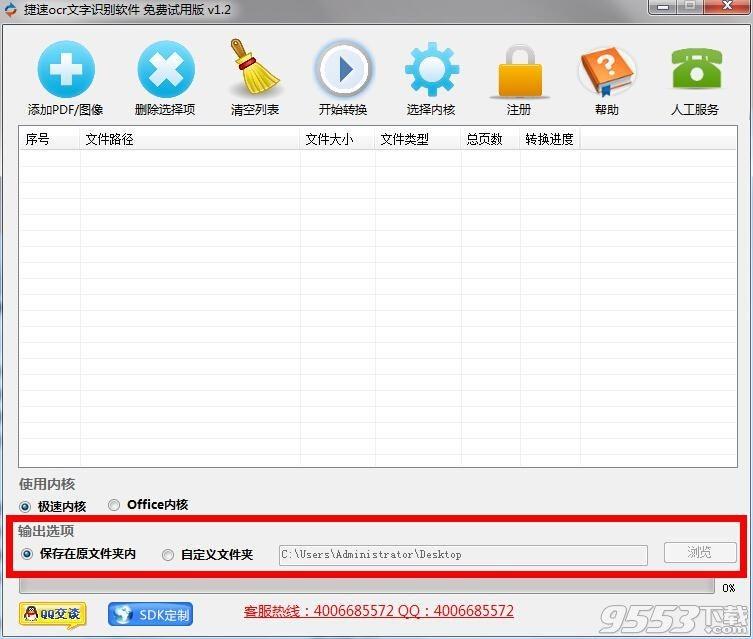Click the 浏览 browse button
Image resolution: width=753 pixels, height=639 pixels.
(x=700, y=553)
